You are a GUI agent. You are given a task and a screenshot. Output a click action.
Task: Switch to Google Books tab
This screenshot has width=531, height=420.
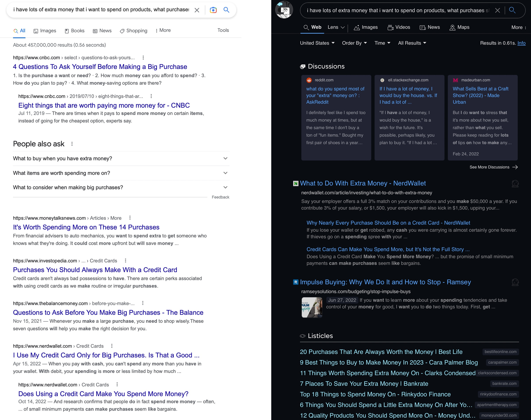(x=75, y=31)
